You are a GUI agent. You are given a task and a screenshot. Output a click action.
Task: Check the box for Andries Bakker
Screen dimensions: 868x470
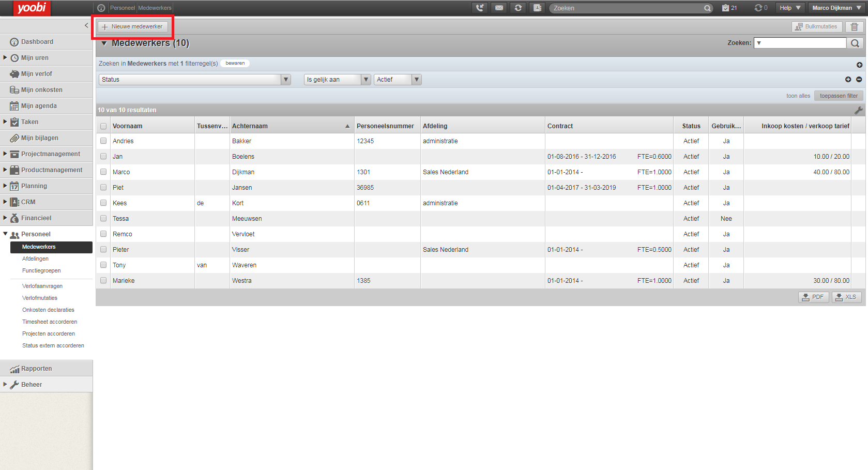(x=103, y=141)
